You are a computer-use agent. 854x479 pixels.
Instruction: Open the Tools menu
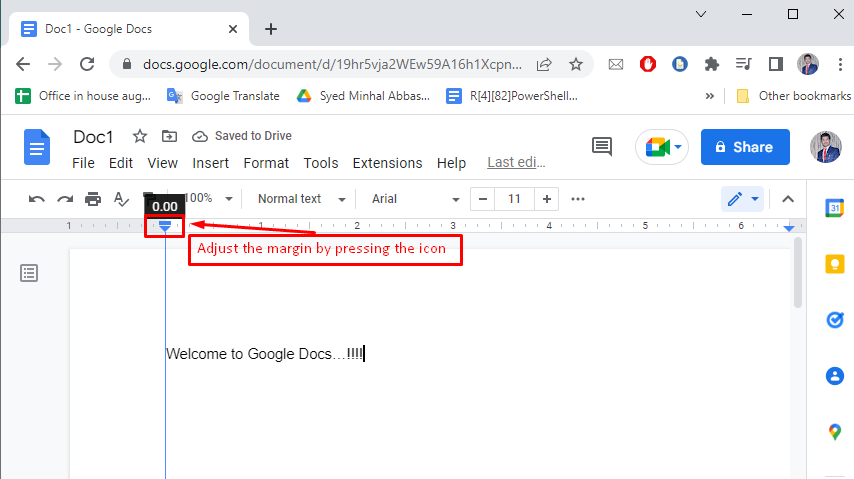[x=321, y=163]
